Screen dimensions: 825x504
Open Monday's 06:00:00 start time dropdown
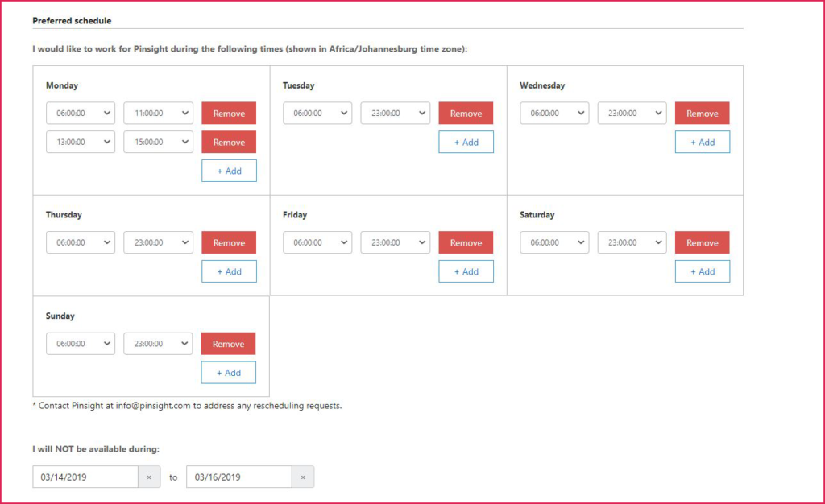[81, 114]
